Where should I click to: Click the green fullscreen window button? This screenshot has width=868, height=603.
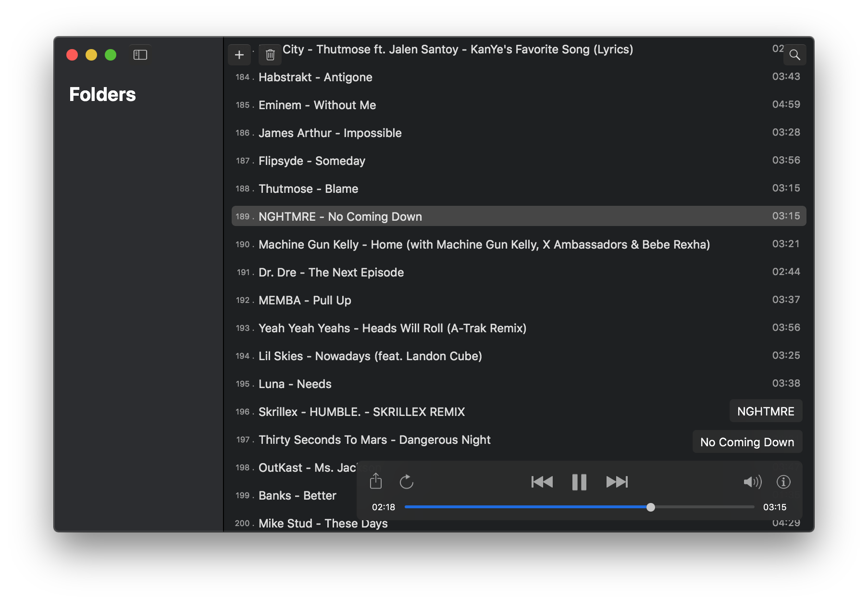coord(111,55)
